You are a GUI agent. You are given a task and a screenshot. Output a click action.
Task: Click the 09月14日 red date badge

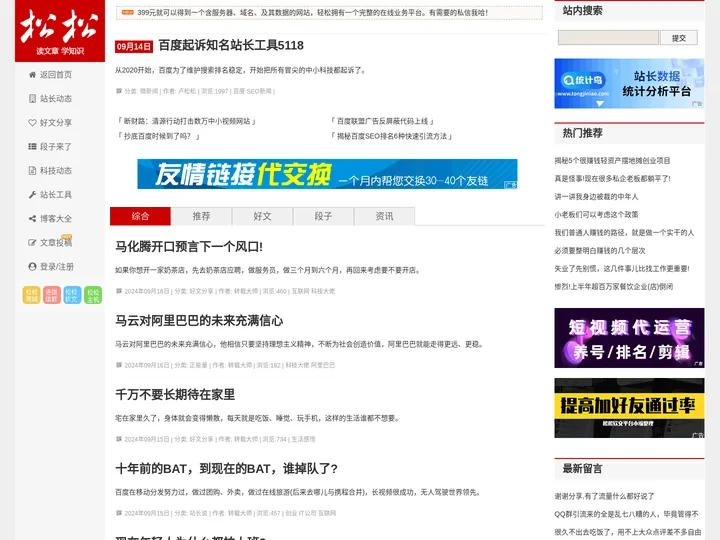(134, 46)
